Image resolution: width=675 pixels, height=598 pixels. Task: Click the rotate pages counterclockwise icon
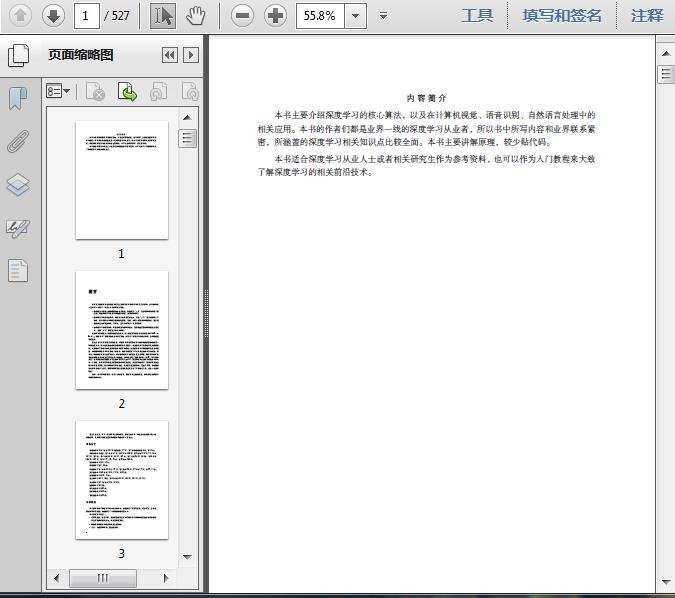point(158,92)
